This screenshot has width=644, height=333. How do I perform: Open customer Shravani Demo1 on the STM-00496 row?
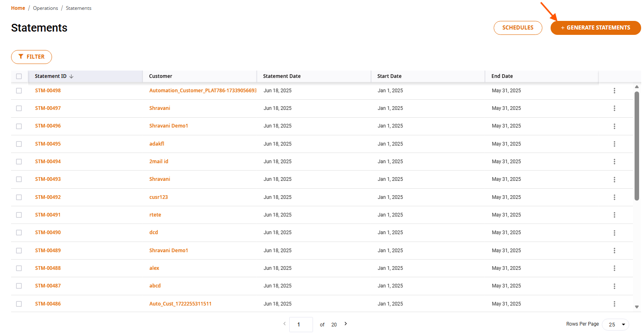(x=169, y=126)
